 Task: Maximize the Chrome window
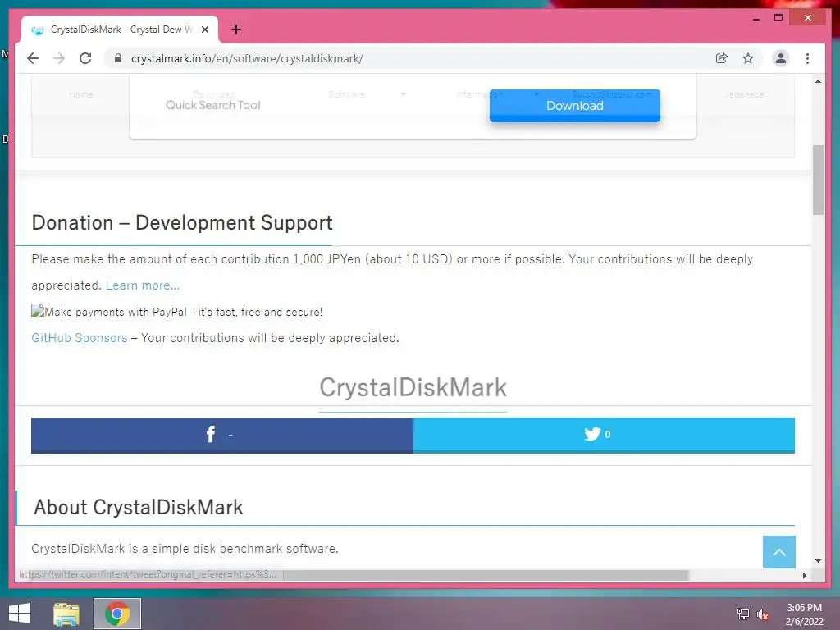[x=778, y=18]
